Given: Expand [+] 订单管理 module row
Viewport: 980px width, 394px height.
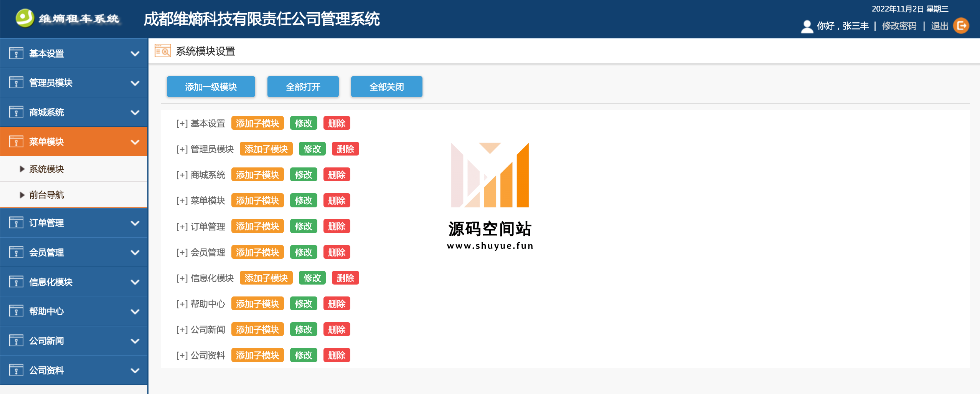Looking at the screenshot, I should click(x=182, y=227).
